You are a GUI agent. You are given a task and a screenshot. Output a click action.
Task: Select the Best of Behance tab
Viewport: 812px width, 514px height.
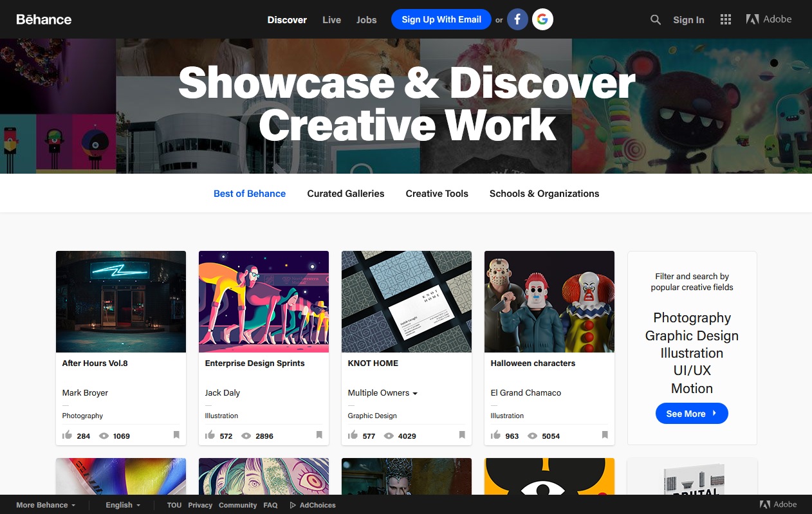tap(250, 194)
